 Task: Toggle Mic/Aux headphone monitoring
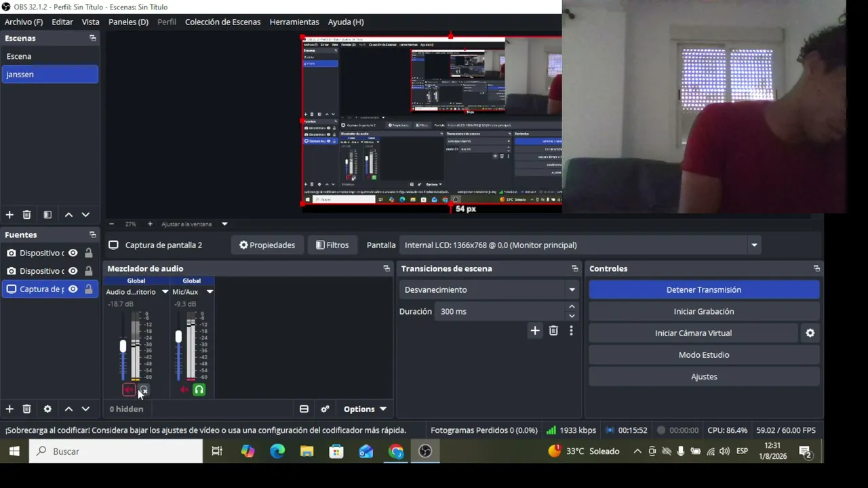[x=199, y=390]
